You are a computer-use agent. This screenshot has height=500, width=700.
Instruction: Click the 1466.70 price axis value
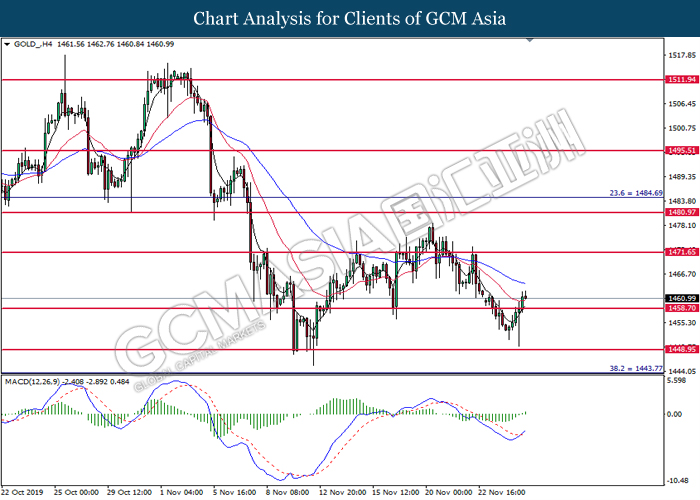click(682, 274)
